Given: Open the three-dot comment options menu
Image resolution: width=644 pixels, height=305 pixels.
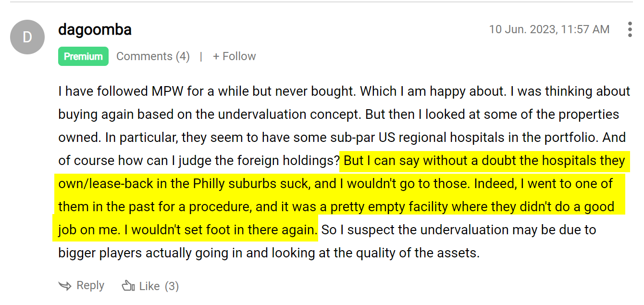Looking at the screenshot, I should pyautogui.click(x=630, y=29).
